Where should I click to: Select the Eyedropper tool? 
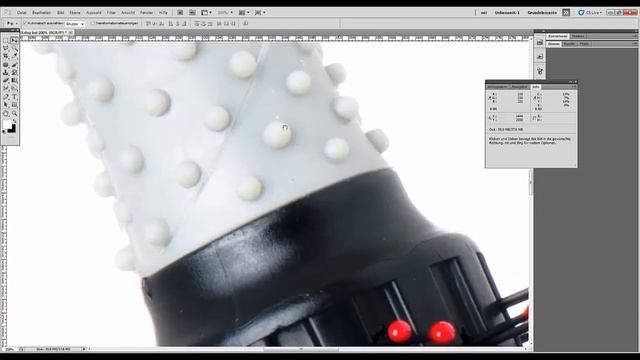pyautogui.click(x=14, y=56)
